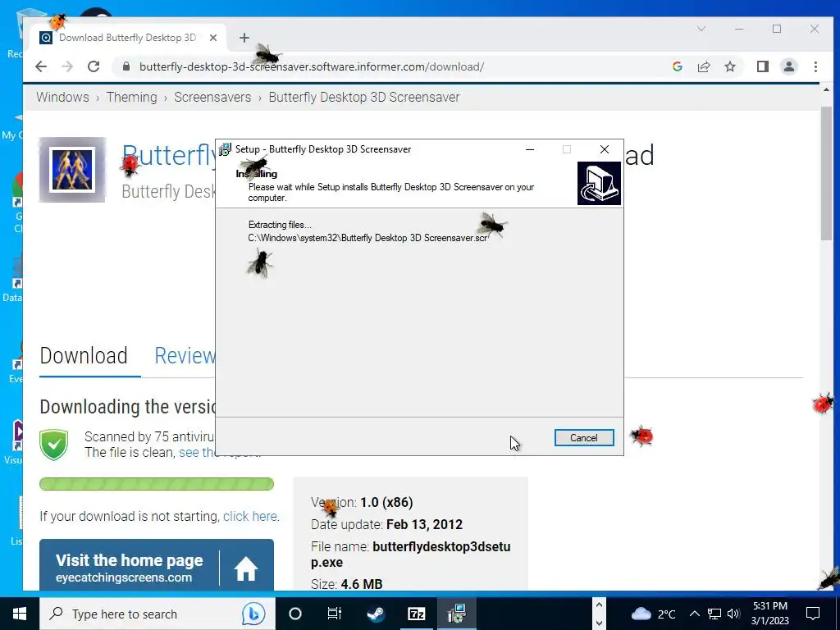Expand the Chrome tab search chevron
840x630 pixels.
[701, 29]
